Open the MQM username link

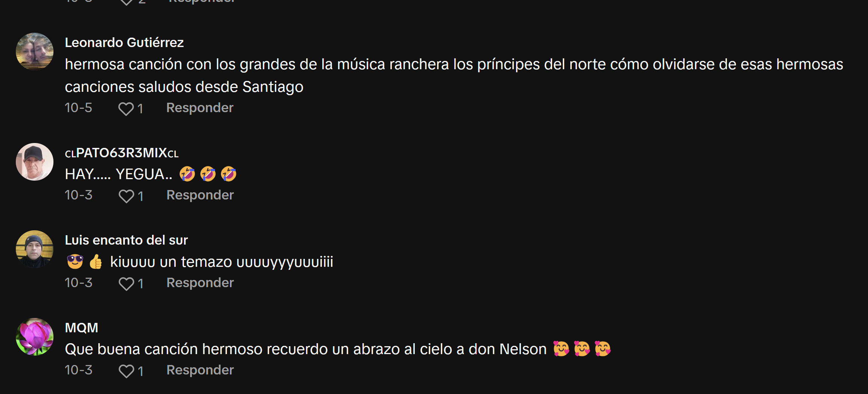click(81, 328)
